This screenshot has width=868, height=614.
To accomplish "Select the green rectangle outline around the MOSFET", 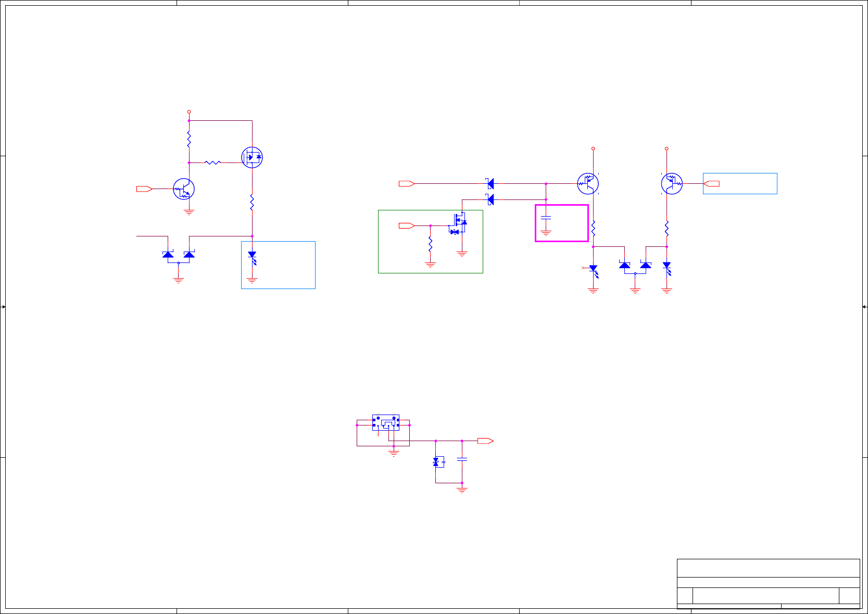I will (431, 242).
